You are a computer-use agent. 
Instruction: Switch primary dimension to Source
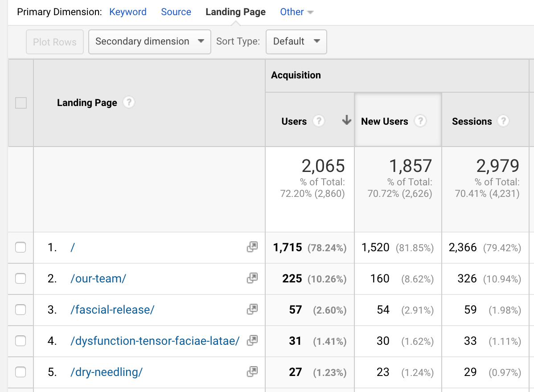point(176,12)
